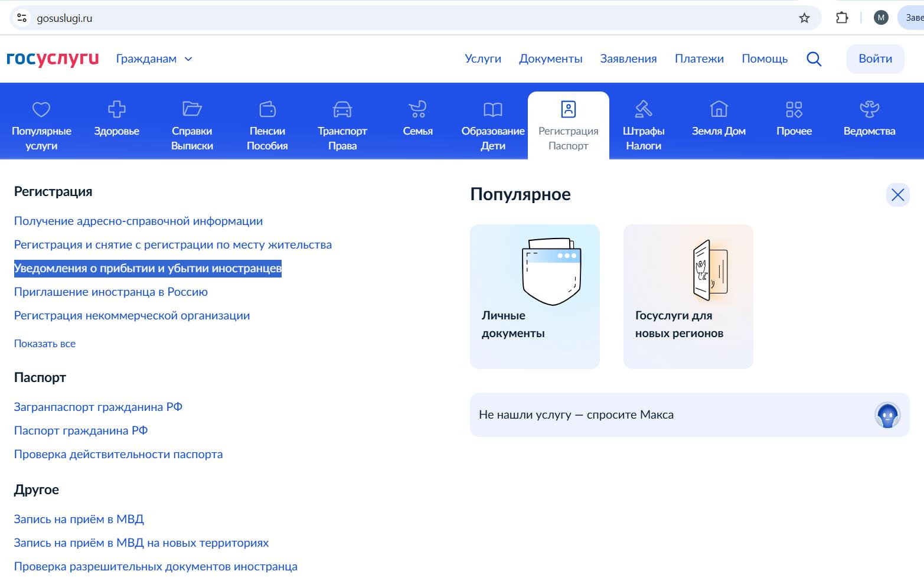924x581 pixels.
Task: Close the Популярное menu panel
Action: (x=897, y=195)
